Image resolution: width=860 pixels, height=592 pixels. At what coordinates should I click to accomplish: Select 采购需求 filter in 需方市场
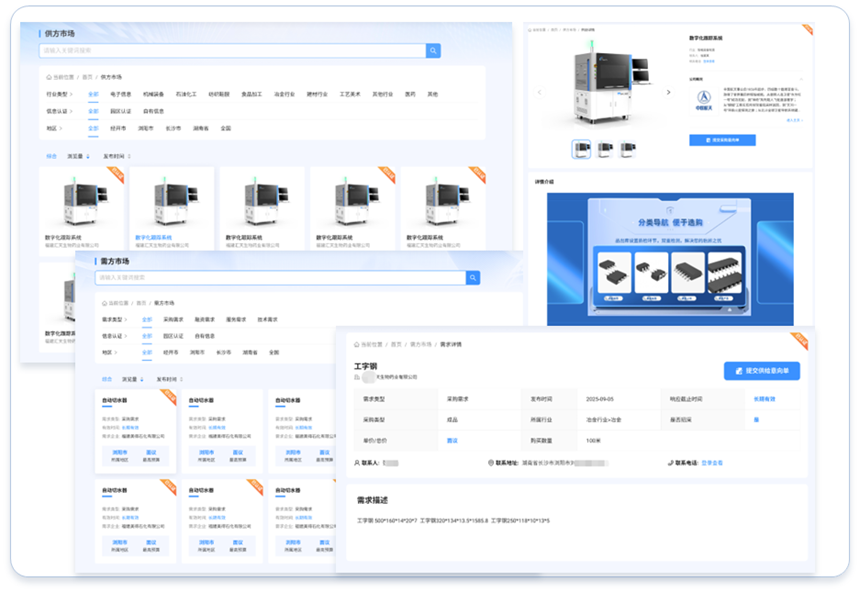[173, 319]
